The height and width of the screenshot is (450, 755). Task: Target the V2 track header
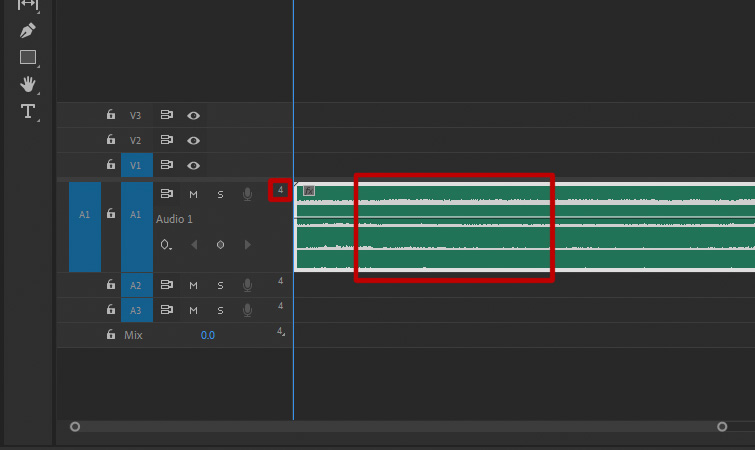(135, 141)
